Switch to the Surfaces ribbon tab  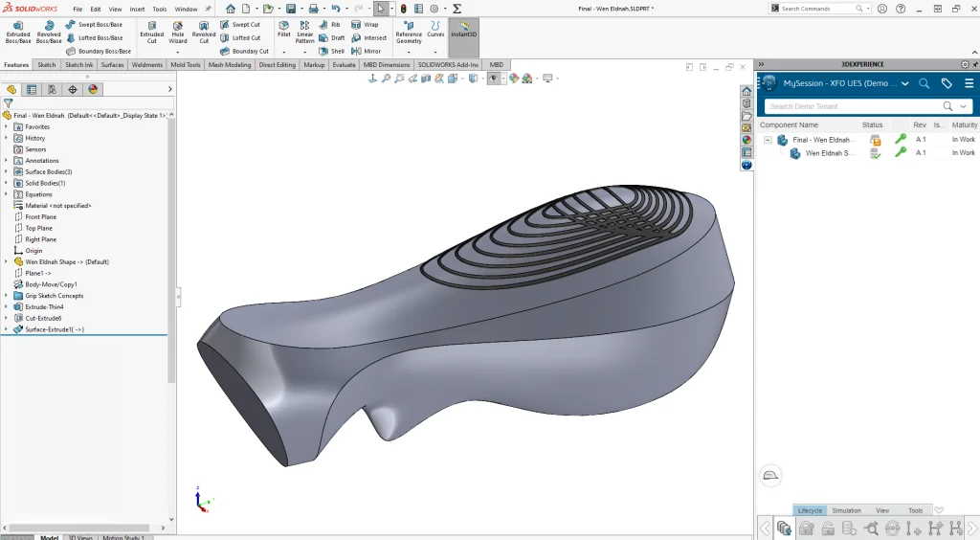[112, 65]
